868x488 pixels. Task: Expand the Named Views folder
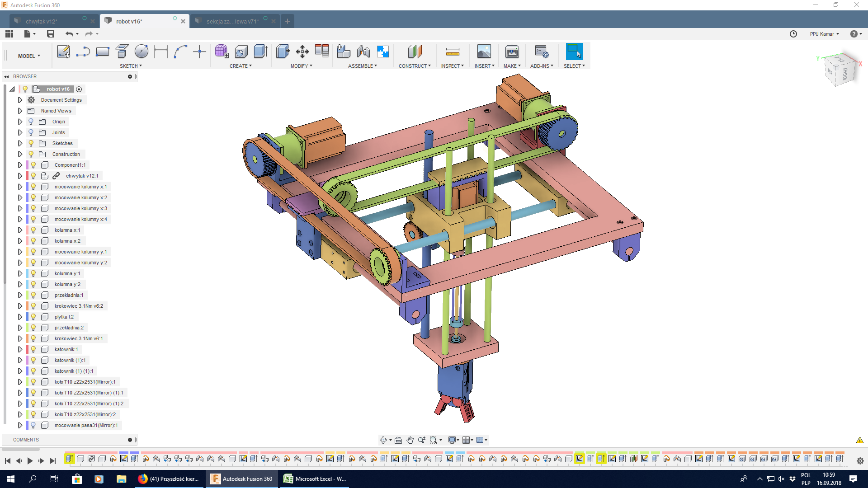20,110
